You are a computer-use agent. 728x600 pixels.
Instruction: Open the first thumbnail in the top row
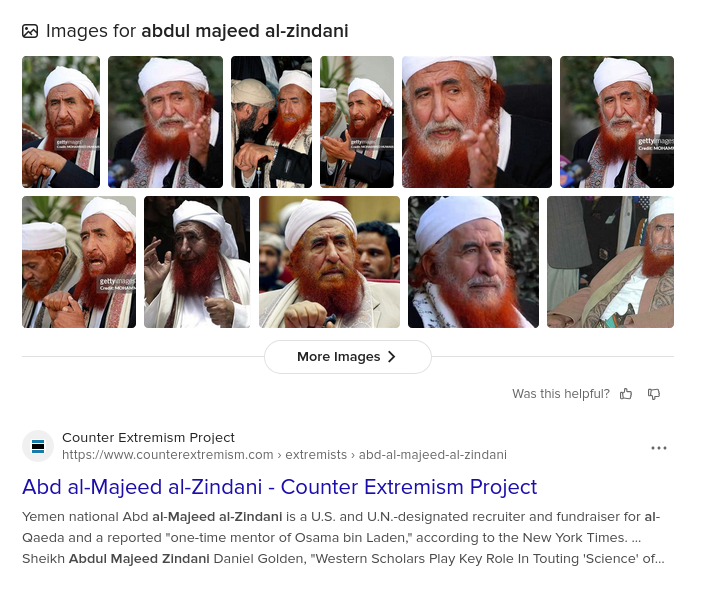pyautogui.click(x=61, y=122)
